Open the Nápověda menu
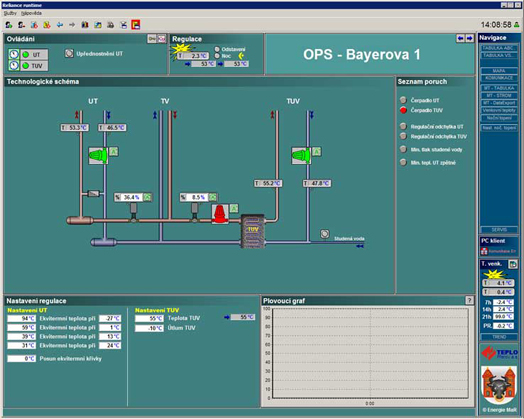524x419 pixels. pos(31,13)
